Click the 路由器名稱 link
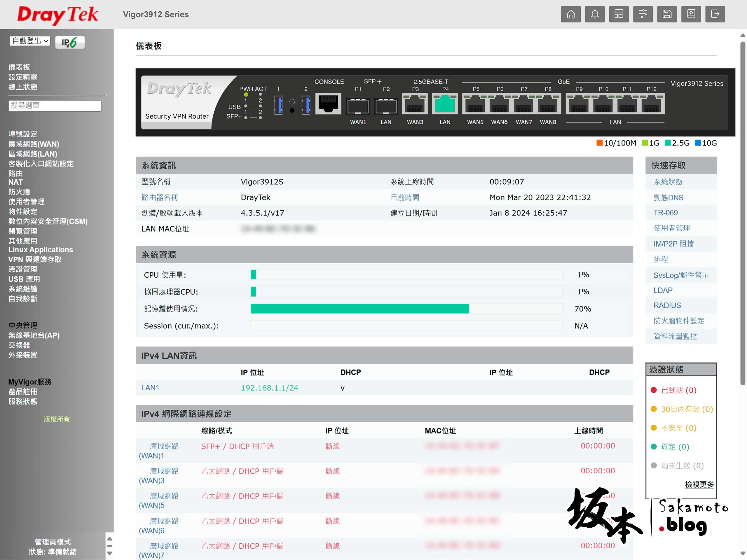747x560 pixels. tap(160, 197)
